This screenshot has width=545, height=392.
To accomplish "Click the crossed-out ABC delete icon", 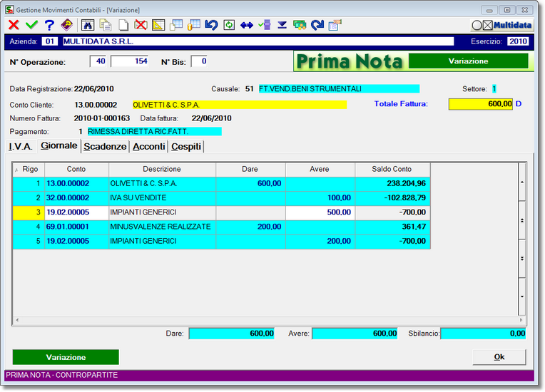I will point(141,25).
